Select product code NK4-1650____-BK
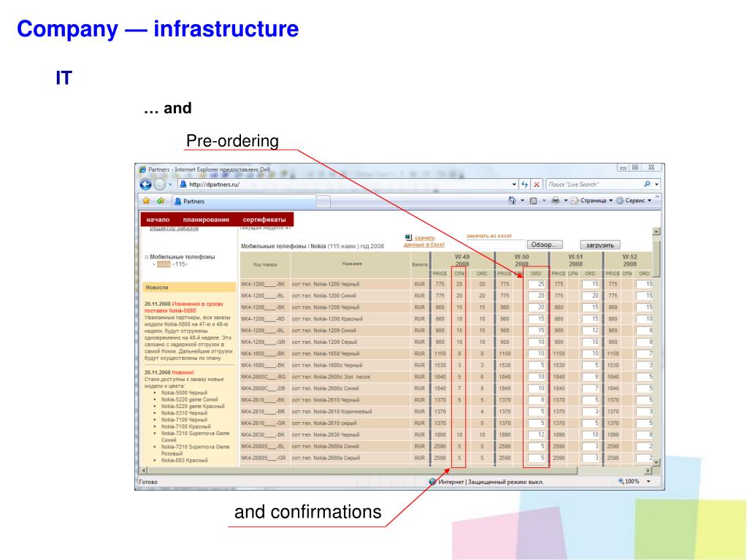This screenshot has width=747, height=560. 263,354
